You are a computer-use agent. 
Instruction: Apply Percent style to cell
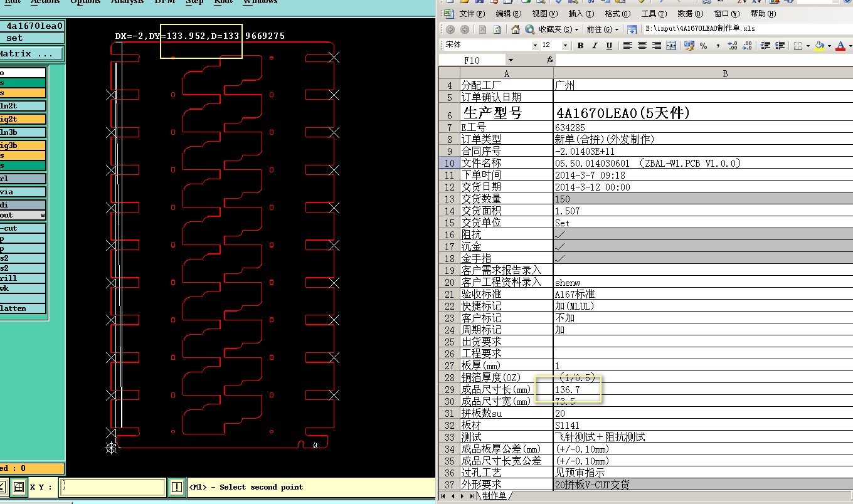[703, 46]
